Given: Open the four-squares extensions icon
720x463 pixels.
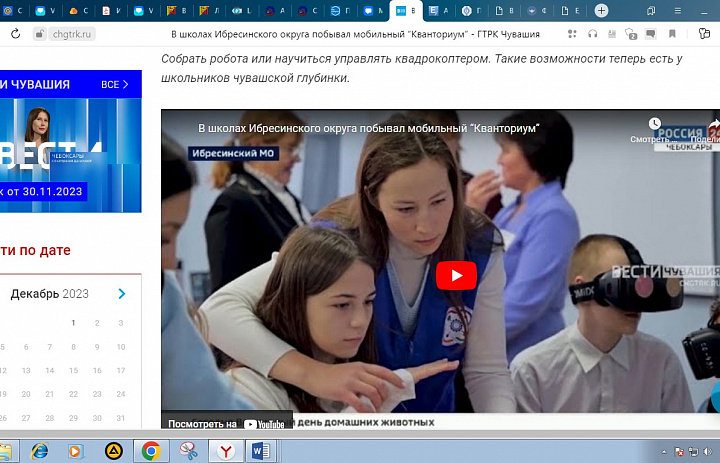Looking at the screenshot, I should [x=572, y=34].
